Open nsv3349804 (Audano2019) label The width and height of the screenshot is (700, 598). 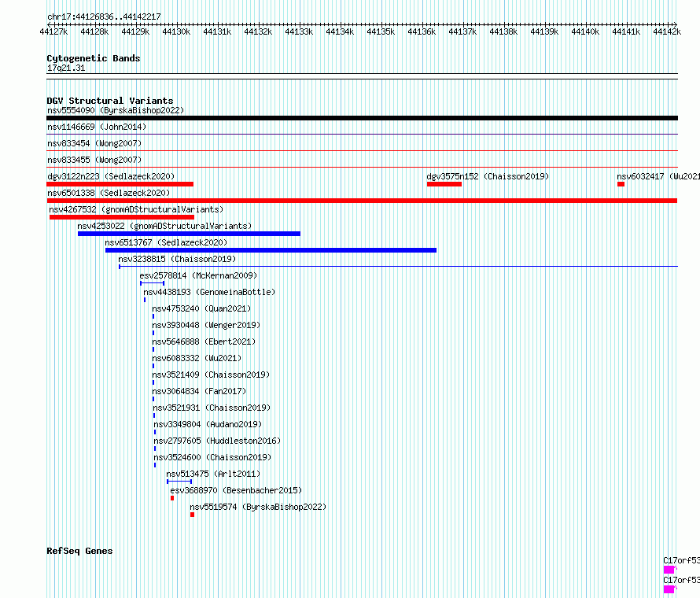click(x=208, y=424)
